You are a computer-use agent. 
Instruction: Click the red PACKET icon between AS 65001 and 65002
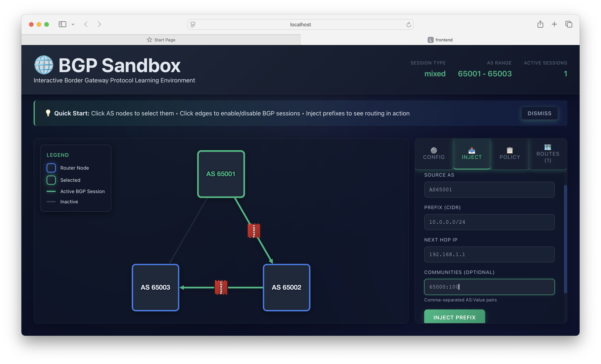(254, 231)
